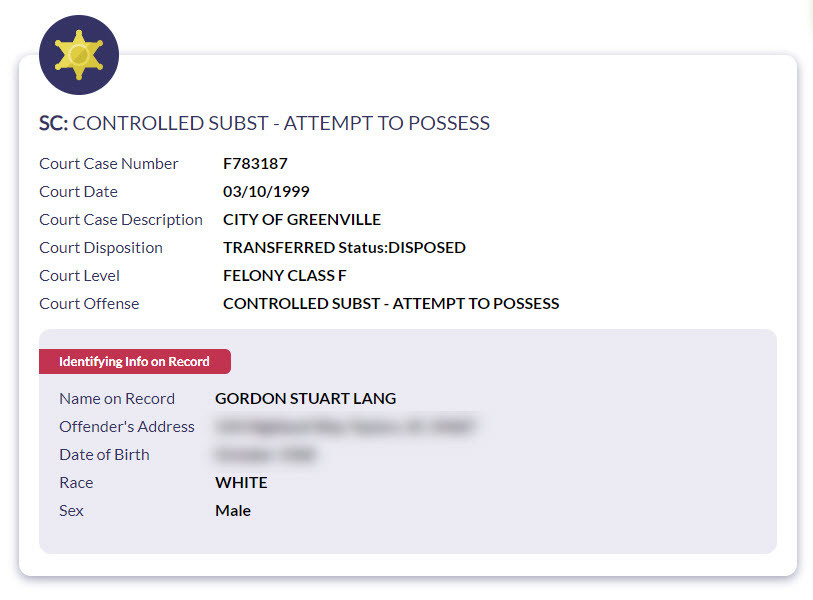Select the court date 03/10/1999
Viewport: 813px width, 600px height.
[266, 192]
